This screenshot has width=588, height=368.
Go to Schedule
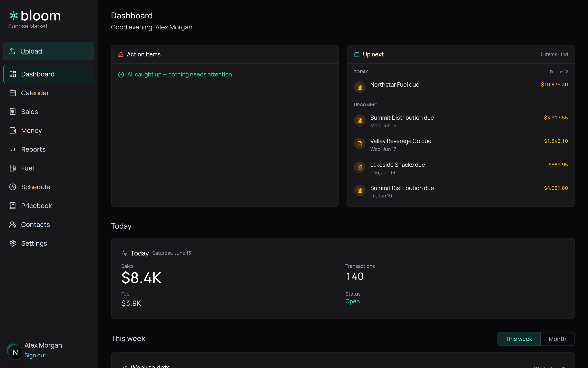coord(49,187)
